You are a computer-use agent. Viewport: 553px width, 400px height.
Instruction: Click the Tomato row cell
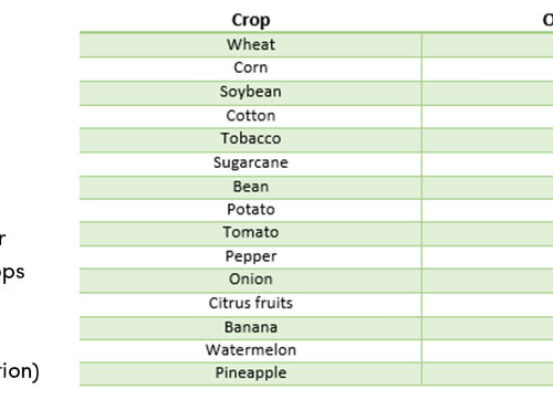pyautogui.click(x=251, y=234)
